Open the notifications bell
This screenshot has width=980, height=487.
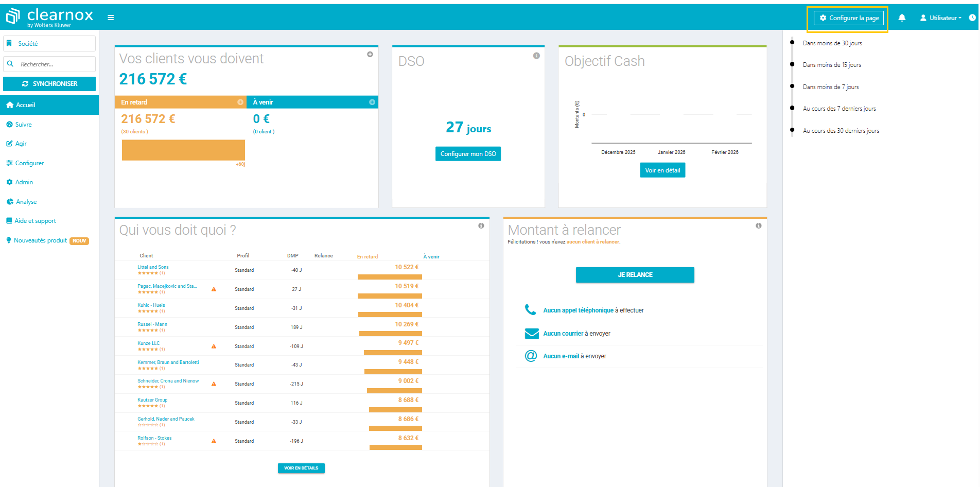tap(902, 18)
